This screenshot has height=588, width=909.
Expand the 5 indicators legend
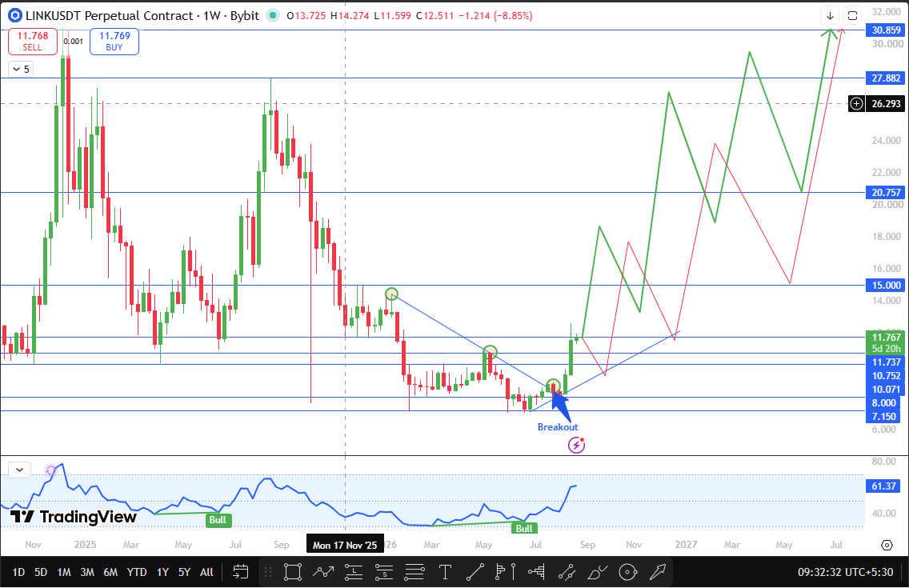(22, 70)
